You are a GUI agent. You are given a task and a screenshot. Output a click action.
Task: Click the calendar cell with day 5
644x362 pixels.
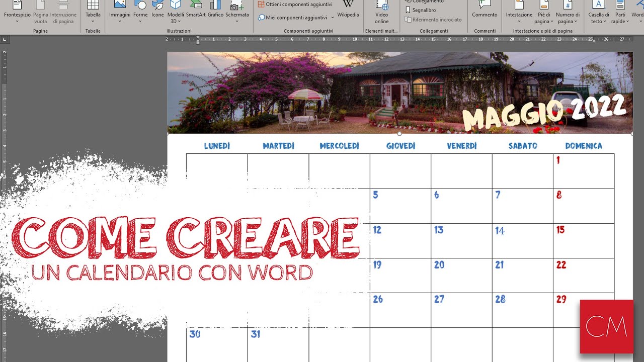[x=400, y=206]
